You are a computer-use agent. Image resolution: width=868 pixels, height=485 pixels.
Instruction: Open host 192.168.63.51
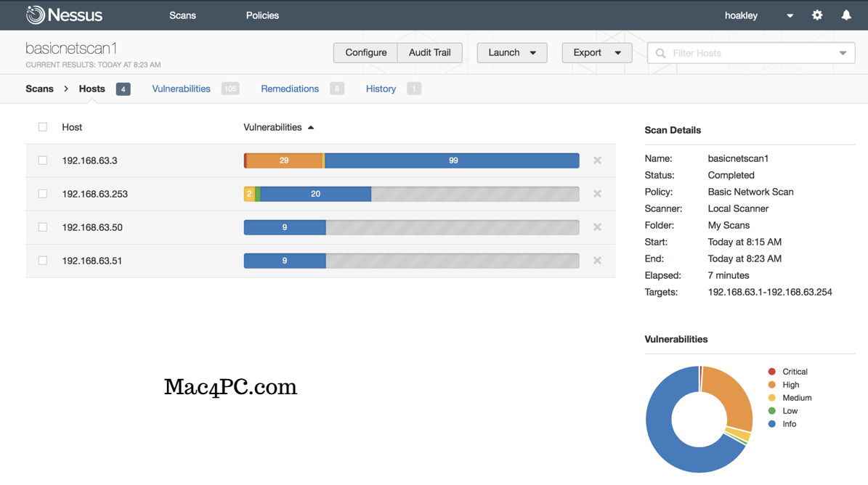click(92, 261)
